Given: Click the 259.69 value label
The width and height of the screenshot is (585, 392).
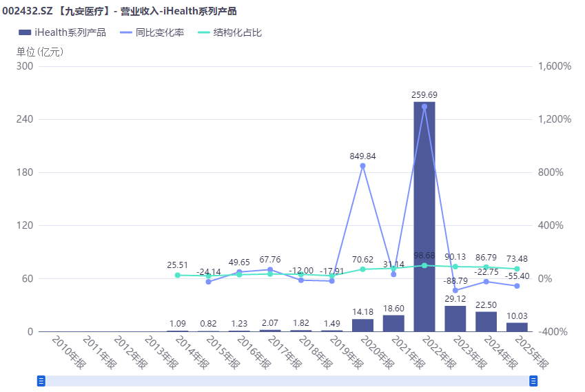Looking at the screenshot, I should click(424, 95).
